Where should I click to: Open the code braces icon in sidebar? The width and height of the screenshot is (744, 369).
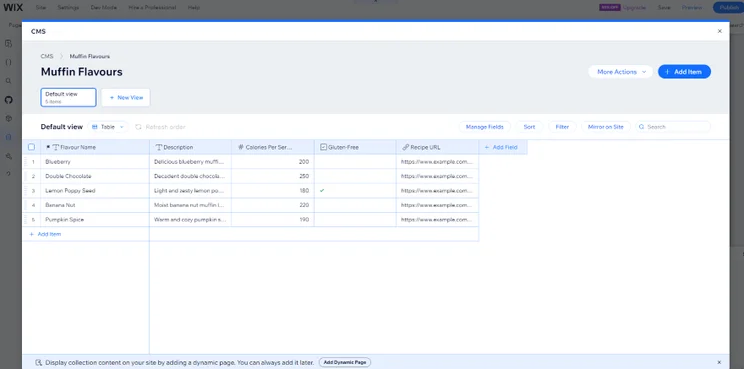click(9, 62)
